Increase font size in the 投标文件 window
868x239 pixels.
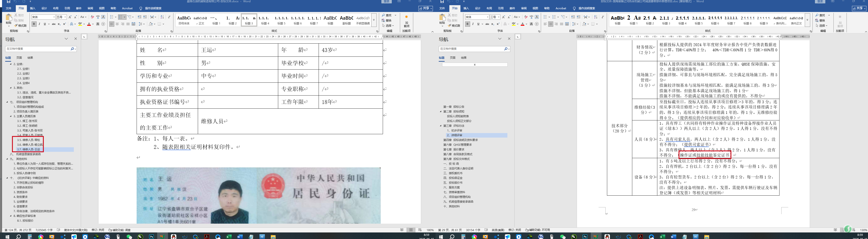click(70, 17)
